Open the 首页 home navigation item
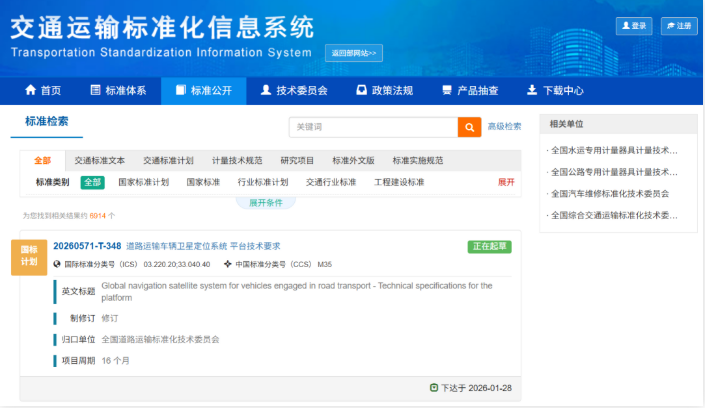This screenshot has height=408, width=705. (x=42, y=90)
